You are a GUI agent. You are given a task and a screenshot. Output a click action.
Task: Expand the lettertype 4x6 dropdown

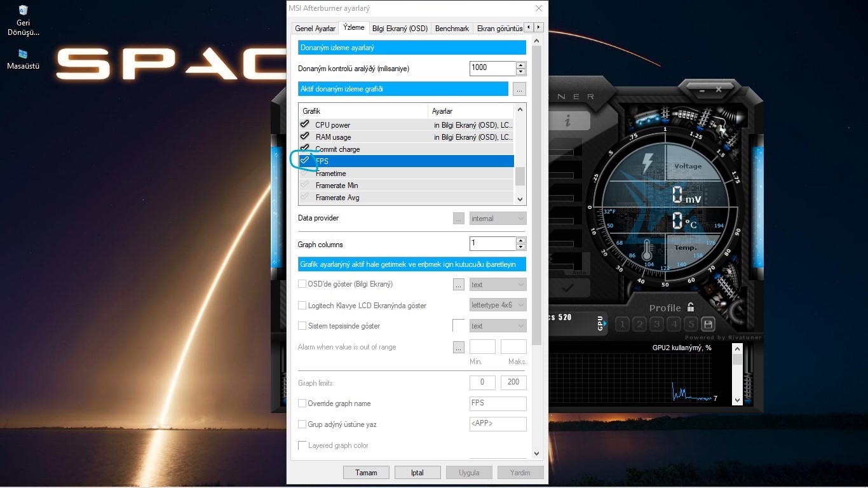point(498,305)
